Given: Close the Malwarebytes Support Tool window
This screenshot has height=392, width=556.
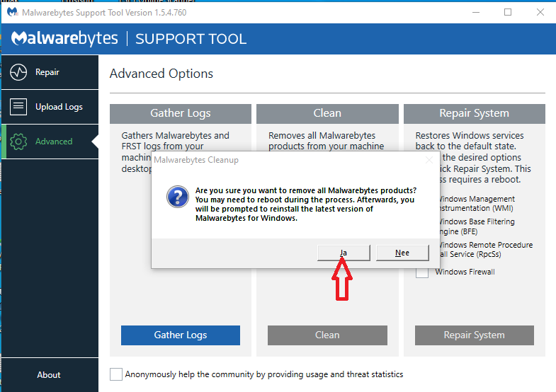Looking at the screenshot, I should pos(540,13).
